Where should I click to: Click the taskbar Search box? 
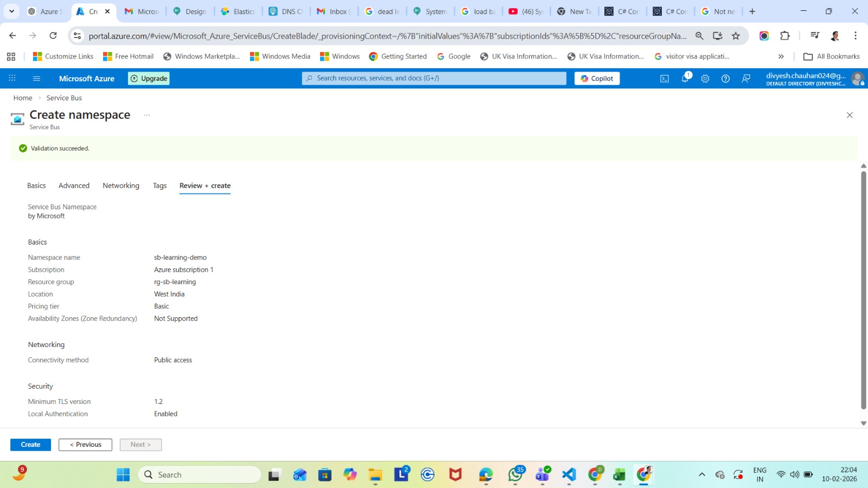pyautogui.click(x=200, y=475)
